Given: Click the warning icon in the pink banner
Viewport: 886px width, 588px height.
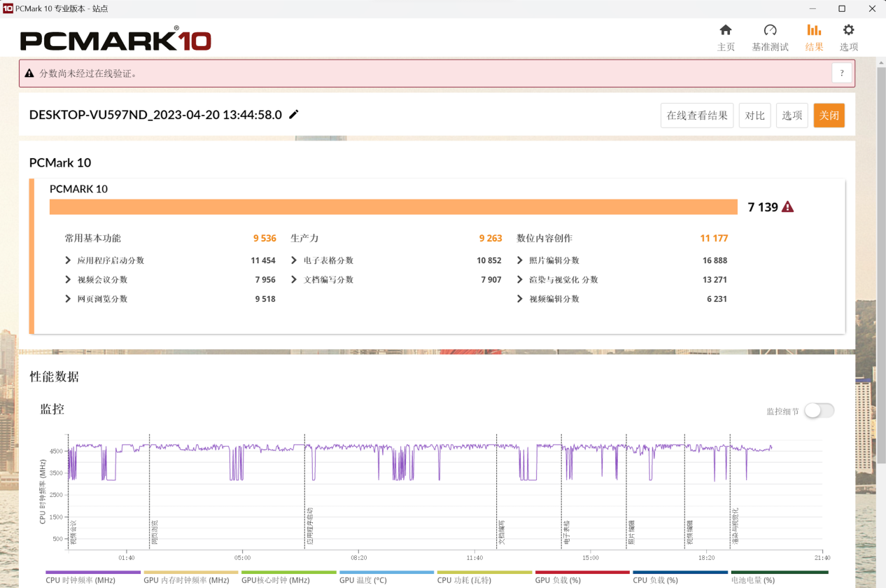Looking at the screenshot, I should (29, 73).
